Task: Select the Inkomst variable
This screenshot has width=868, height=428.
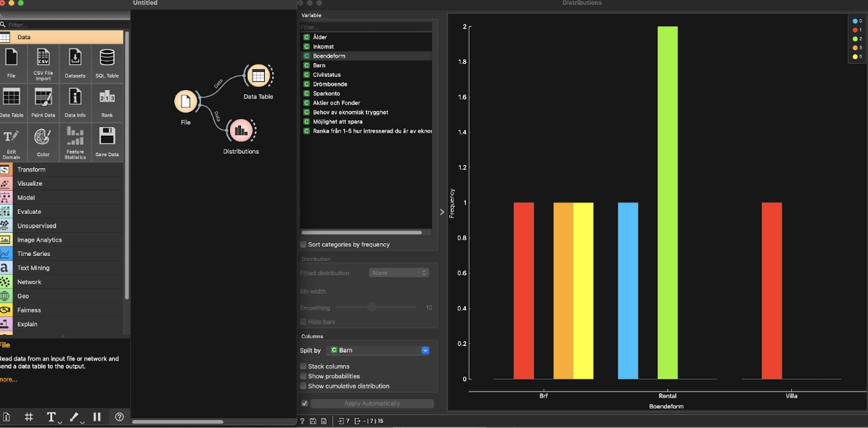Action: click(366, 46)
